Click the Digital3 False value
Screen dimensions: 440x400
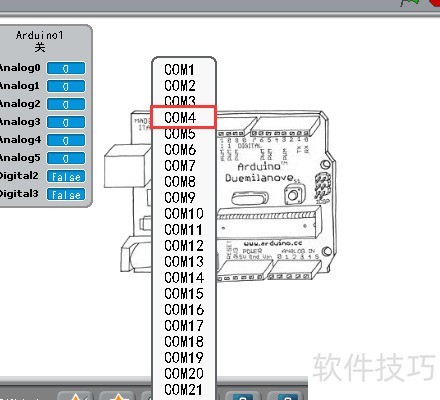(x=66, y=194)
